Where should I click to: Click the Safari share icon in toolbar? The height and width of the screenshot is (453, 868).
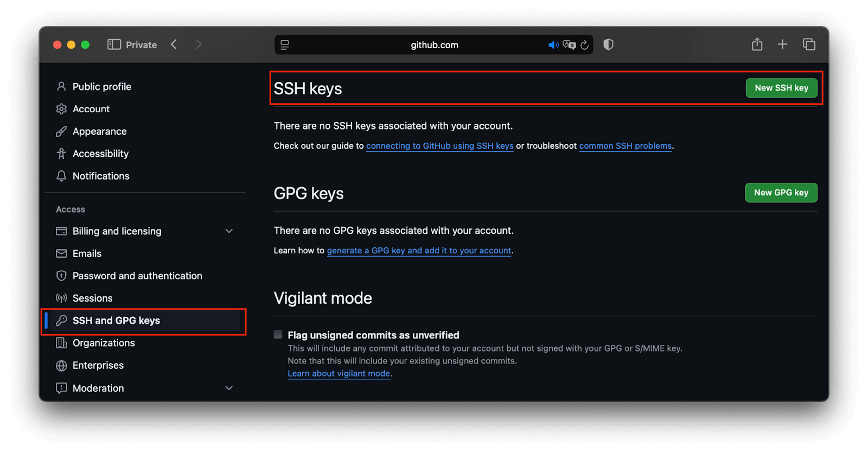(756, 44)
